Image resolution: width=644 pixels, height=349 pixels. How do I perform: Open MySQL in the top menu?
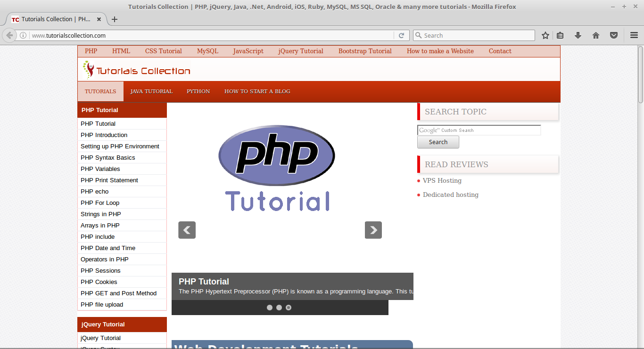click(207, 51)
